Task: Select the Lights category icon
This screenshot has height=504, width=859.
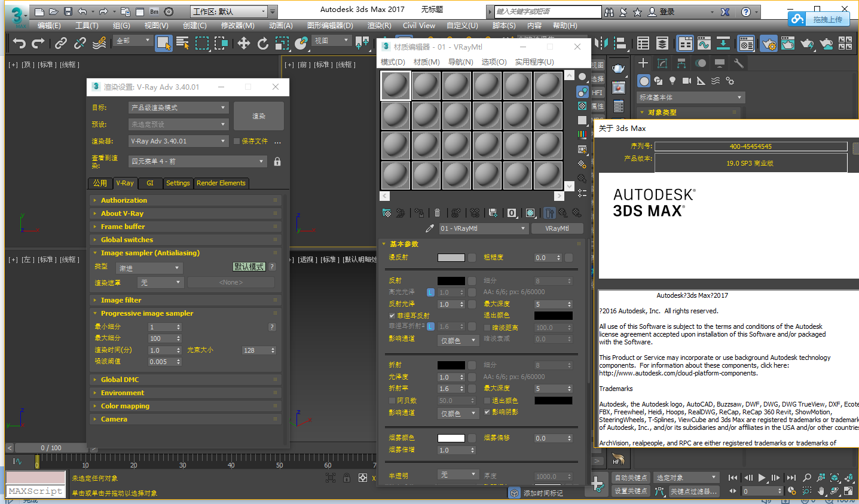Action: [672, 81]
